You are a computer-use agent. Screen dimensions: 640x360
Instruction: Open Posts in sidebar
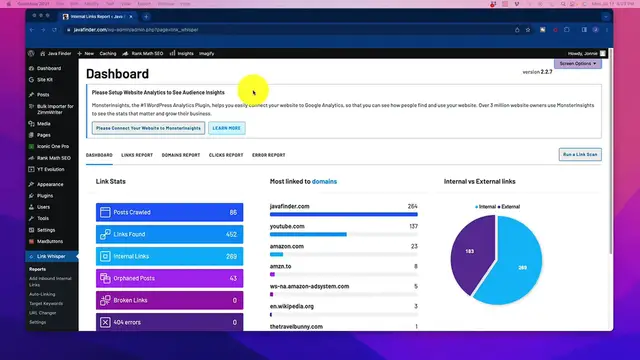coord(39,95)
